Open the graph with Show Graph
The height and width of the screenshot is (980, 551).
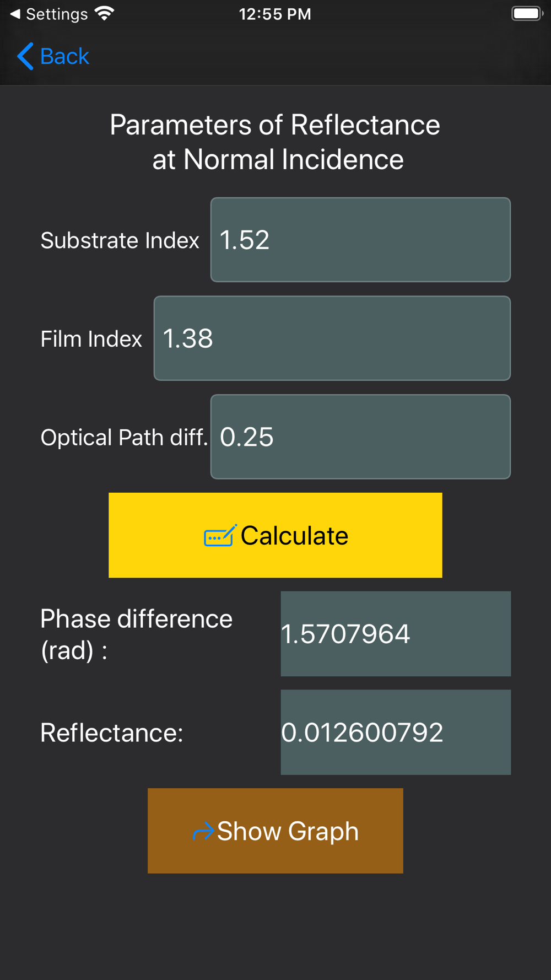click(275, 831)
